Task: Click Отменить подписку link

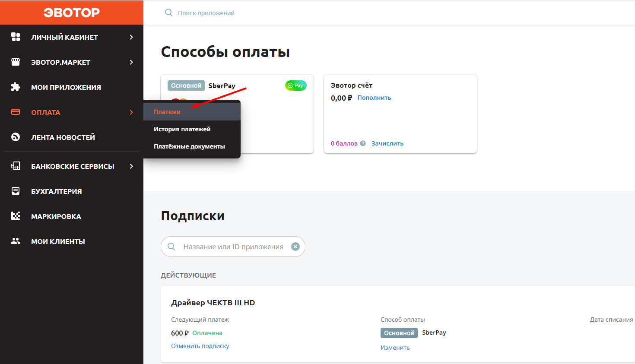Action: 200,346
